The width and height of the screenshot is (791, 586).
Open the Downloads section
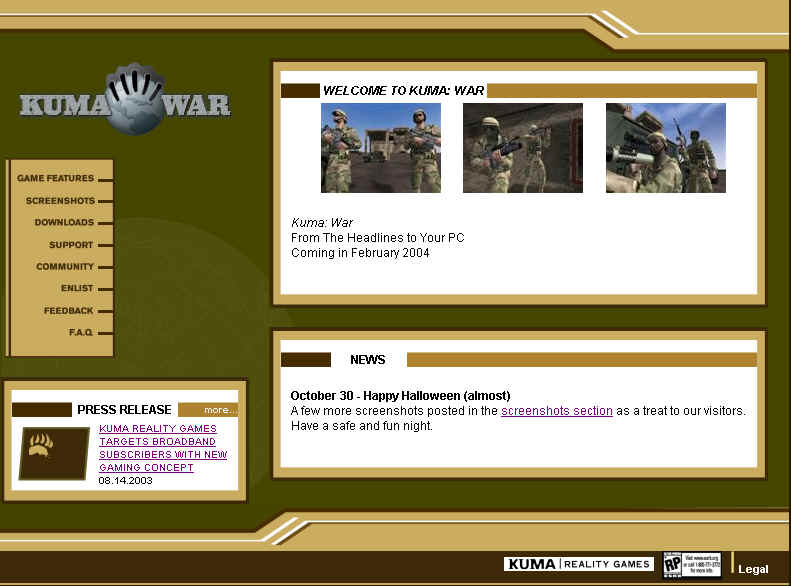click(x=64, y=223)
